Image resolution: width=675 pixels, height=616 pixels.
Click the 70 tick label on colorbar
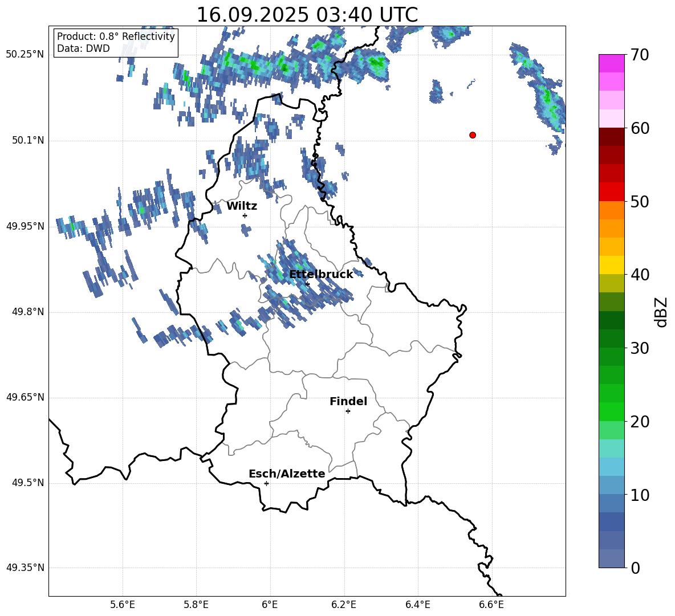[x=640, y=55]
